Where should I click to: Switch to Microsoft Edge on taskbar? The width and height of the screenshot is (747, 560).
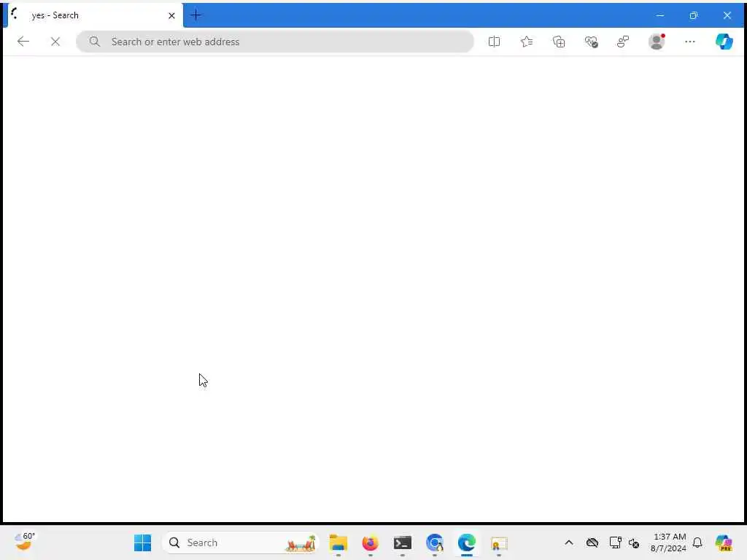pyautogui.click(x=467, y=542)
